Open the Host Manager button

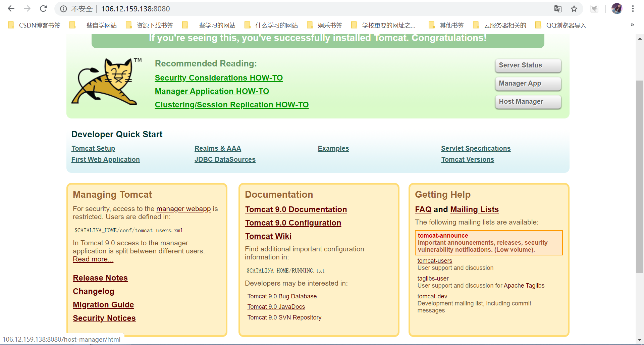point(528,102)
